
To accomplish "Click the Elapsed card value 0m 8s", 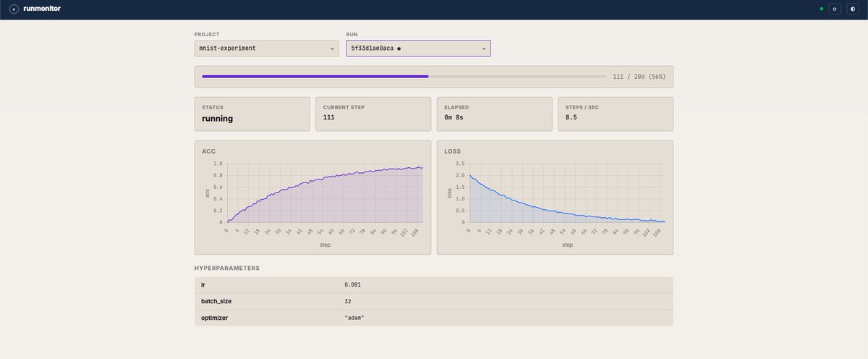I will pos(455,117).
